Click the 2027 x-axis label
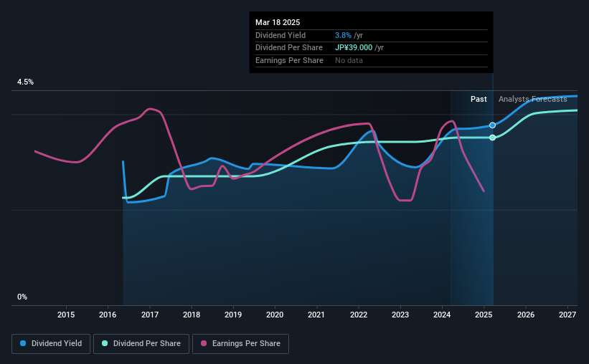This screenshot has height=364, width=589. tap(567, 315)
